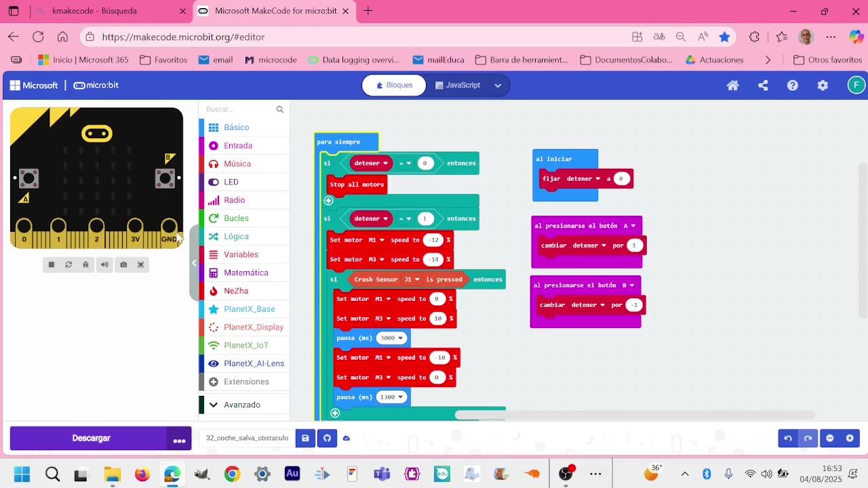Open button dropdown in 'botón B' block
Viewport: 868px width, 488px height.
[628, 285]
